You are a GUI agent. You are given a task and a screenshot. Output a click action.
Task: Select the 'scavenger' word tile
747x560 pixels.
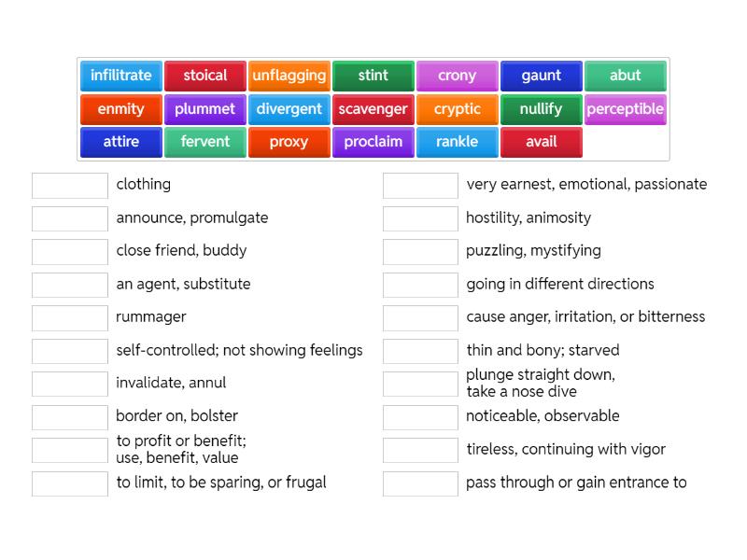(x=373, y=109)
